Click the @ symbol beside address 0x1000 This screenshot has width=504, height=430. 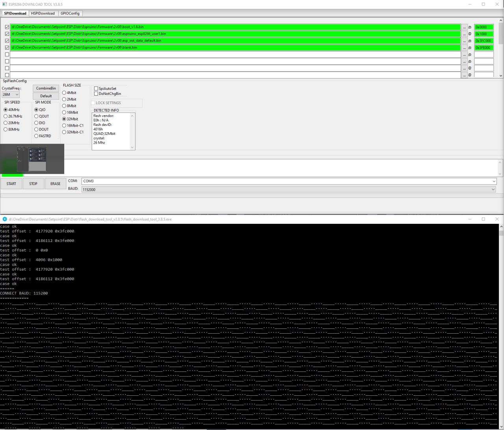(470, 34)
